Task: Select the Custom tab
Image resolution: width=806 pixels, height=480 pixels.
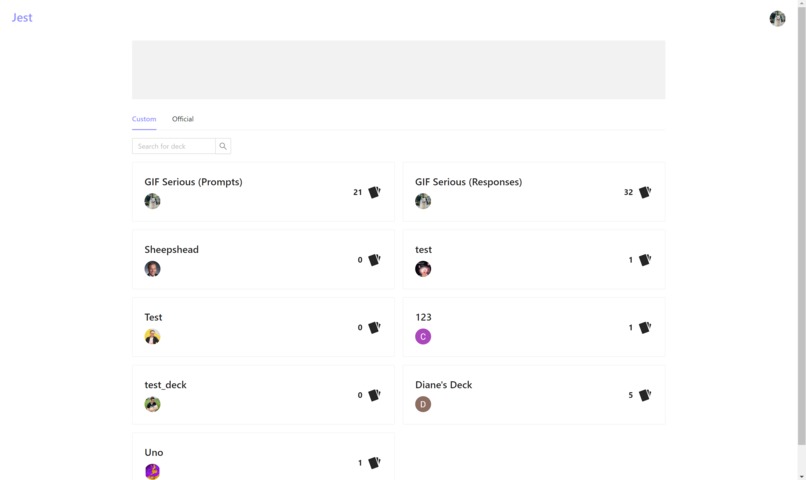Action: pyautogui.click(x=144, y=119)
